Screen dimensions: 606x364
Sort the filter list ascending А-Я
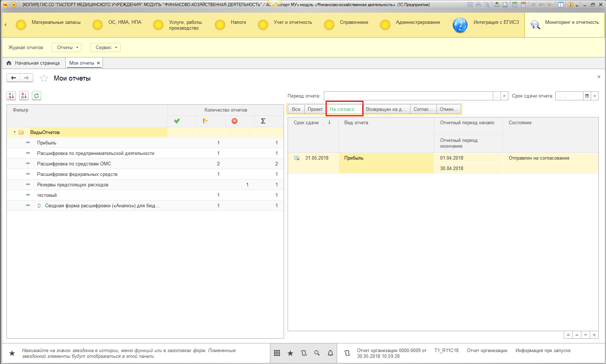click(x=11, y=96)
